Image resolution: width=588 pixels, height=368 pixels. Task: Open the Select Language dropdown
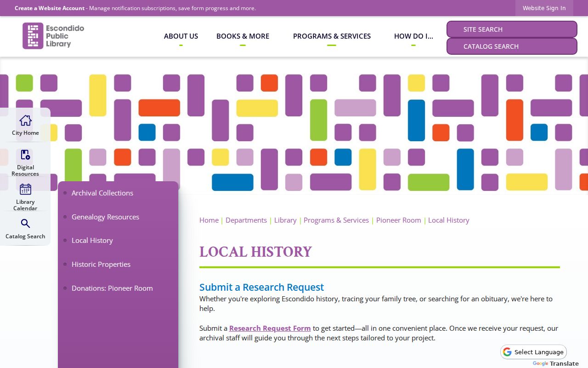pyautogui.click(x=533, y=352)
